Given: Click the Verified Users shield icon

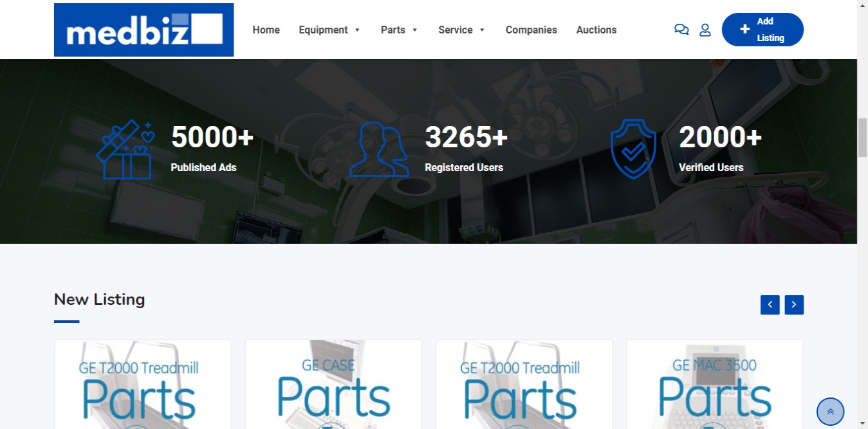Looking at the screenshot, I should 633,150.
